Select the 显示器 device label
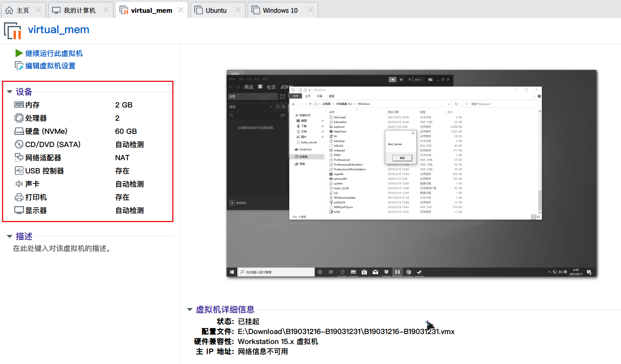The height and width of the screenshot is (364, 621). tap(36, 210)
